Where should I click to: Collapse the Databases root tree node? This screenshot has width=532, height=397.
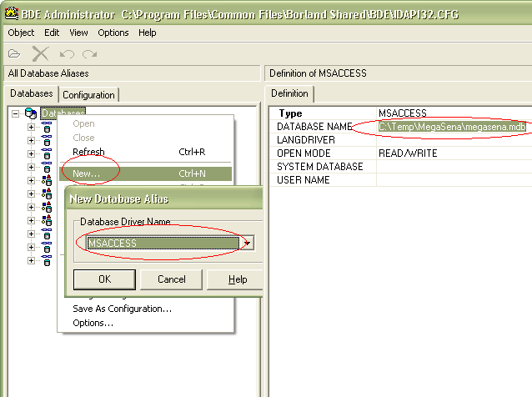pos(16,113)
